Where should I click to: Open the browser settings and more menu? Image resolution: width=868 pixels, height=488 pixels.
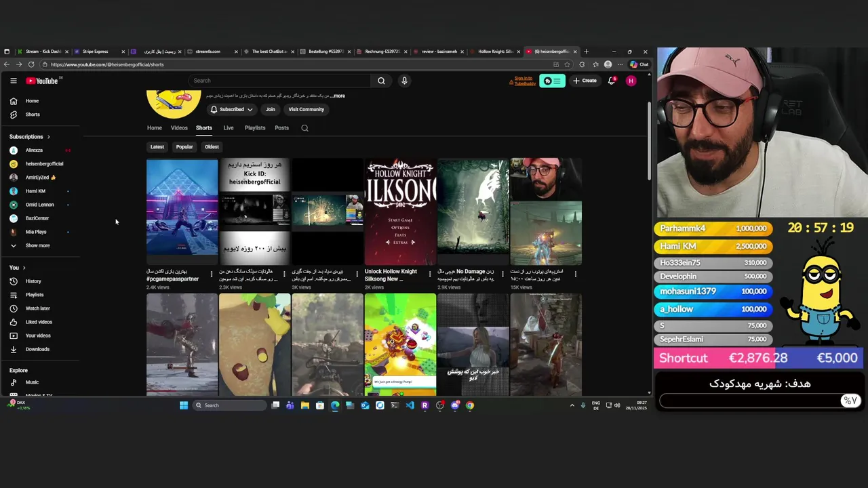pos(620,64)
